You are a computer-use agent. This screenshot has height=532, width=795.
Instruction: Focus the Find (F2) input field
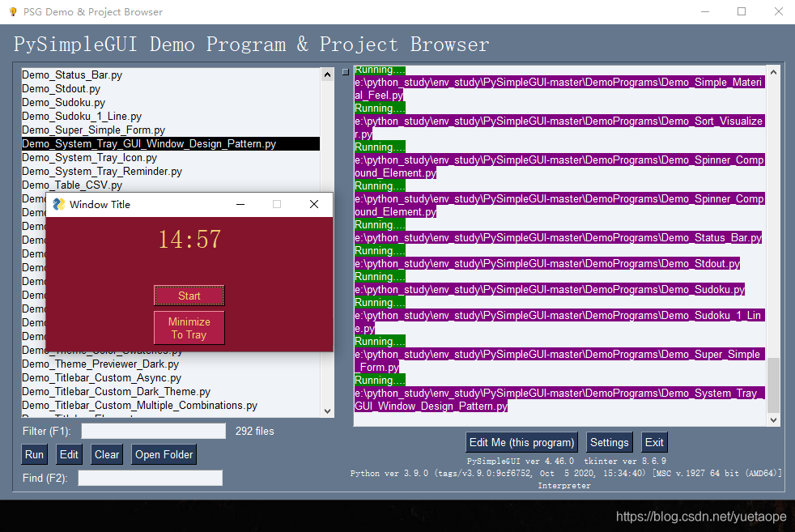pos(150,478)
